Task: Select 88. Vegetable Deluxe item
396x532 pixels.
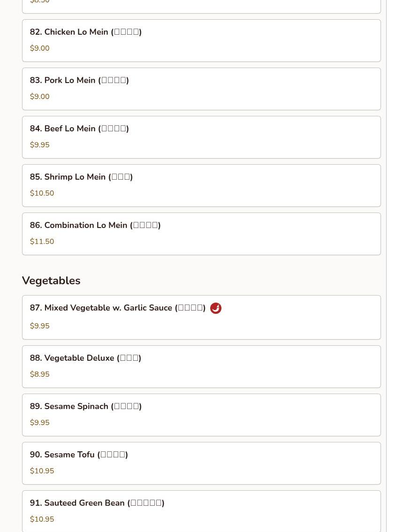Action: point(201,366)
